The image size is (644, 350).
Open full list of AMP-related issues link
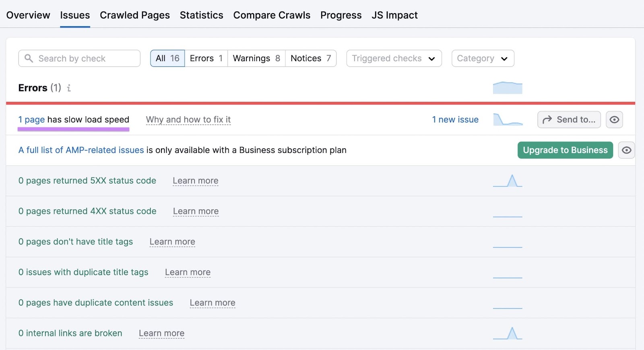tap(81, 150)
